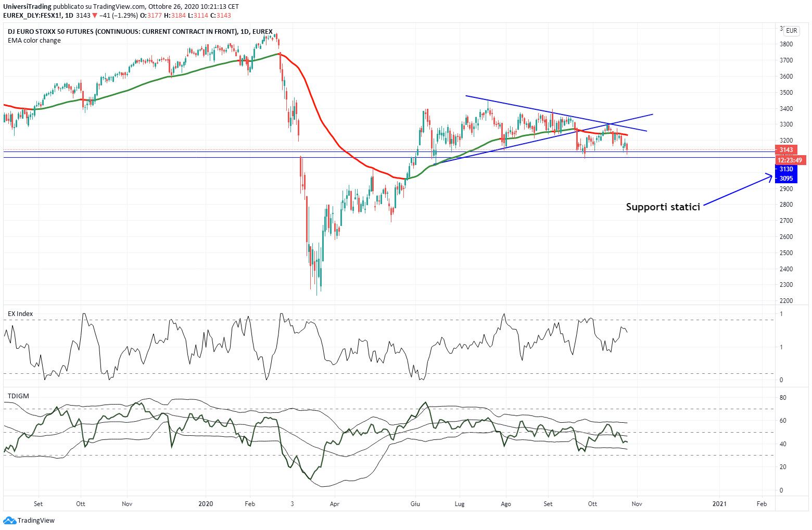
Task: Select the blue 3130 support price label
Action: coord(786,169)
